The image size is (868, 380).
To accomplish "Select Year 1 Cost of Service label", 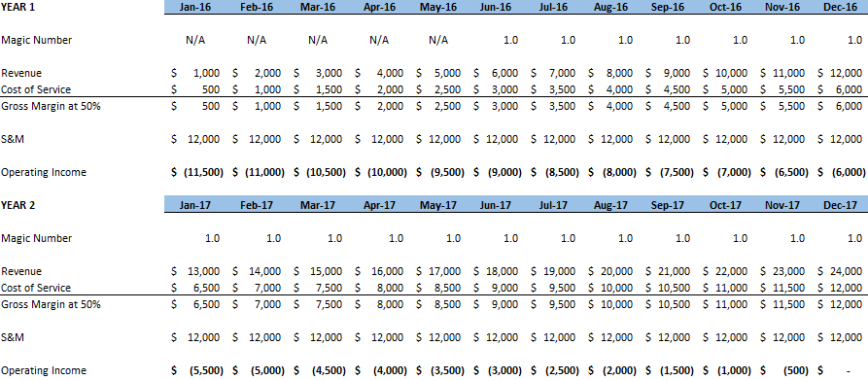I will tap(36, 89).
